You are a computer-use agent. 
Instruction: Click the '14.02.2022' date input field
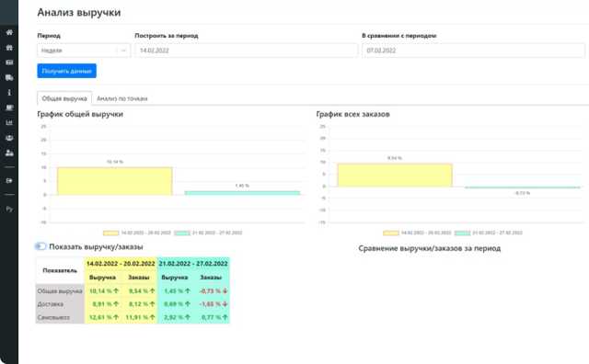[247, 51]
